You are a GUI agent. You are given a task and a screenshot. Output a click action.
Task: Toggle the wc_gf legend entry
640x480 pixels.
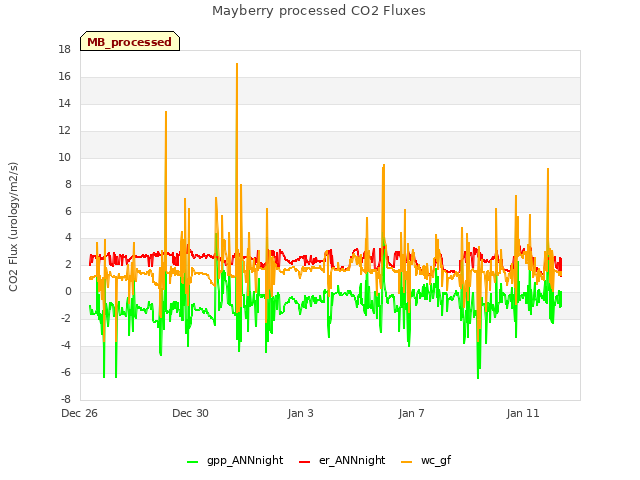point(426,460)
